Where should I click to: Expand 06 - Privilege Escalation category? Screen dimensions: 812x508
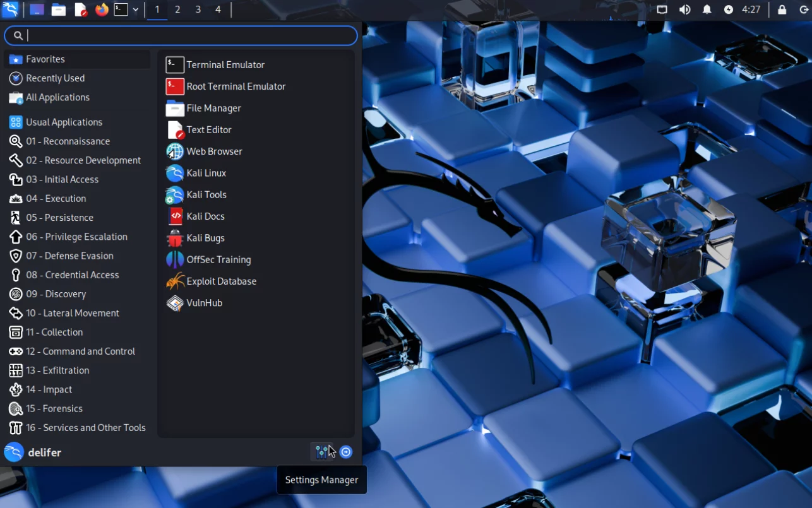click(x=76, y=237)
